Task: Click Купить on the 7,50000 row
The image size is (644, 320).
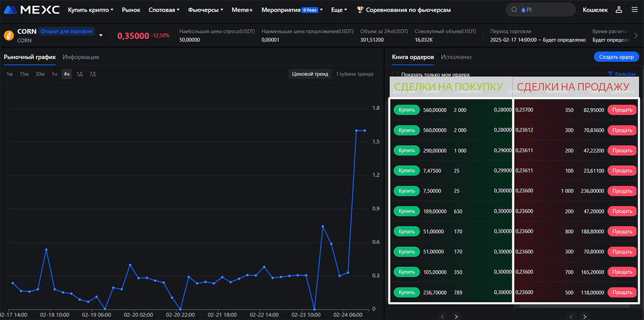Action: (x=407, y=191)
